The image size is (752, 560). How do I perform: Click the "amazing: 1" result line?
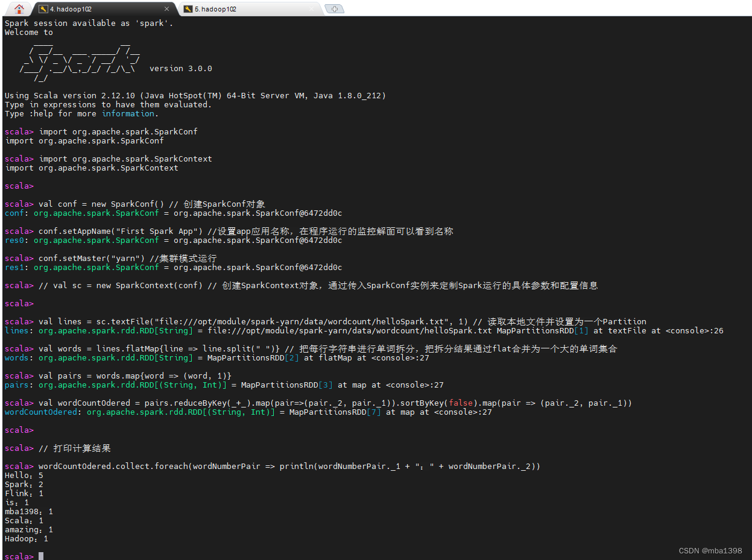coord(29,530)
